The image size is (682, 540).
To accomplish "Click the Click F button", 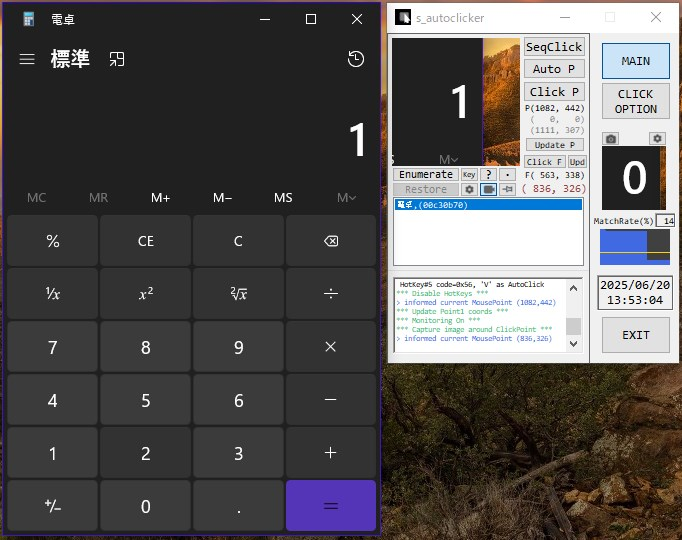I will pyautogui.click(x=545, y=162).
